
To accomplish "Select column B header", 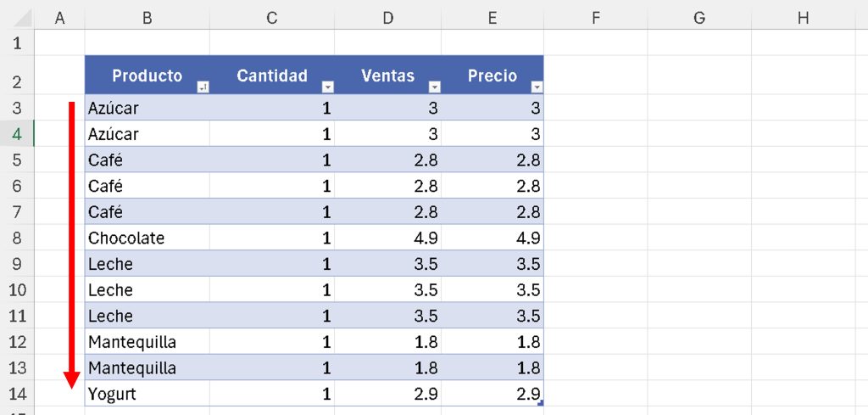I will 147,18.
